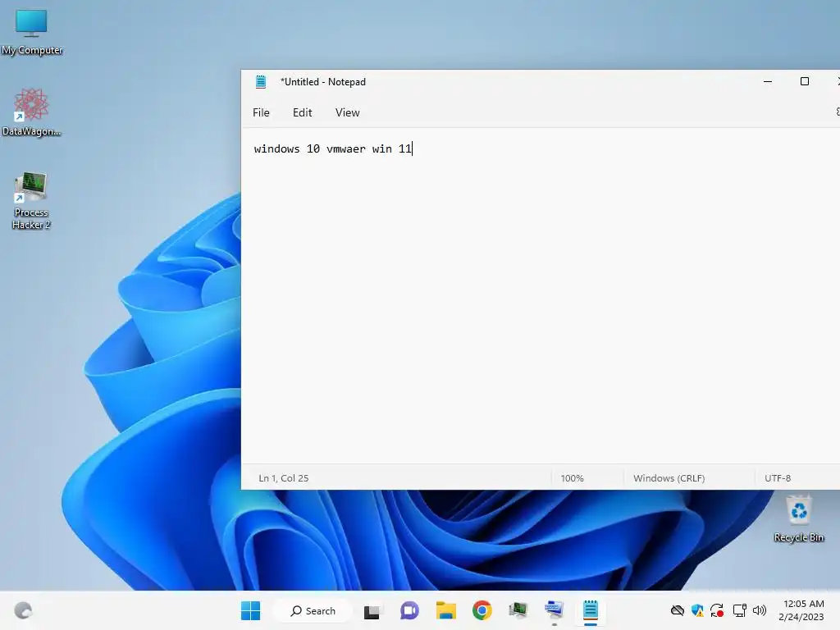This screenshot has height=630, width=840.
Task: Open the Edit menu in Notepad
Action: click(302, 112)
